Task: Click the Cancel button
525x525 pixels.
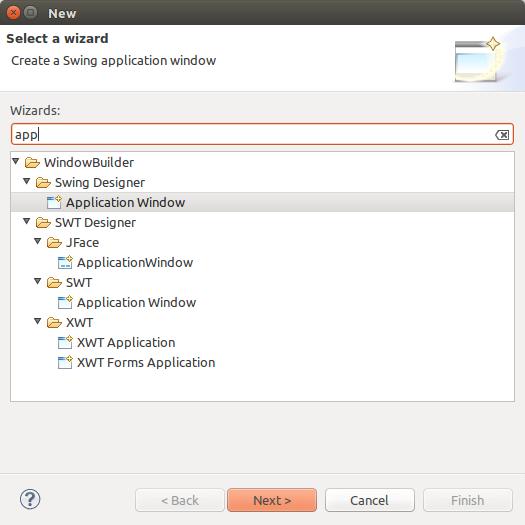Action: click(x=370, y=500)
